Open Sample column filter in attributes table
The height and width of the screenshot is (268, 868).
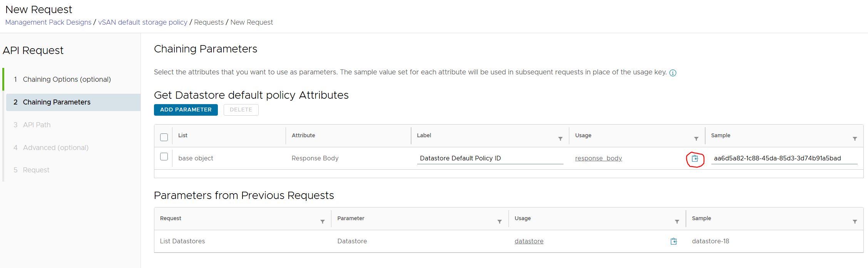pos(855,139)
